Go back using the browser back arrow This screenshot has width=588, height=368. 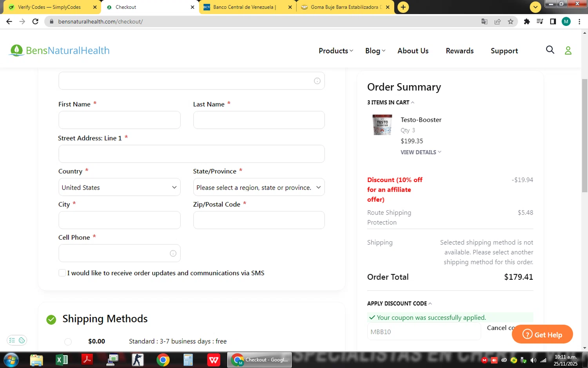coord(9,22)
